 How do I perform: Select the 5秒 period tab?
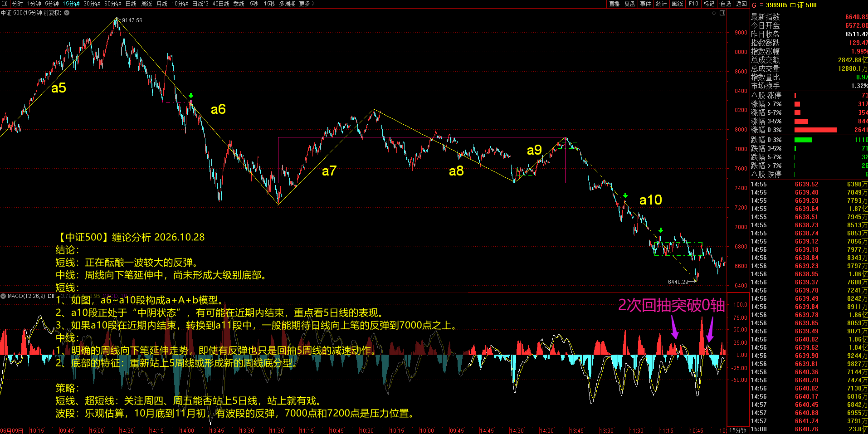pyautogui.click(x=254, y=4)
